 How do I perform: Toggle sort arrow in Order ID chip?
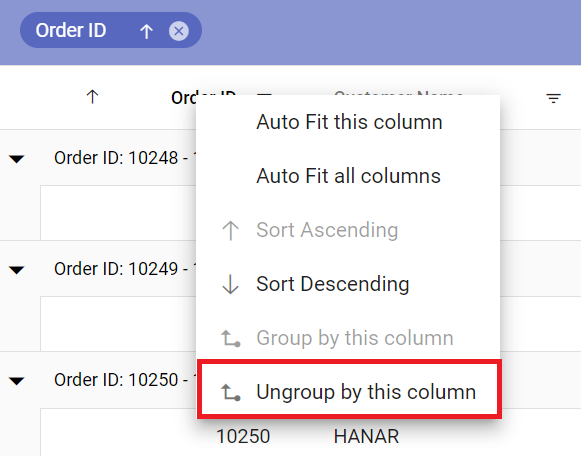click(x=146, y=31)
